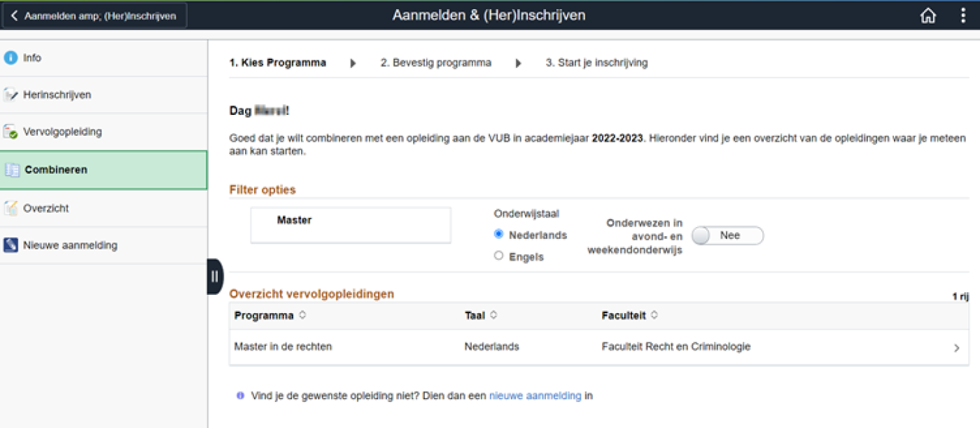Viewport: 980px width, 428px height.
Task: Click the Combineren list icon
Action: [x=12, y=170]
